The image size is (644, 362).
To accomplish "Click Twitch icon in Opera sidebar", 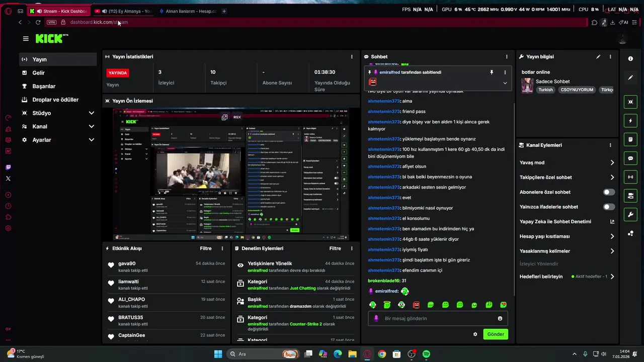I will click(8, 167).
